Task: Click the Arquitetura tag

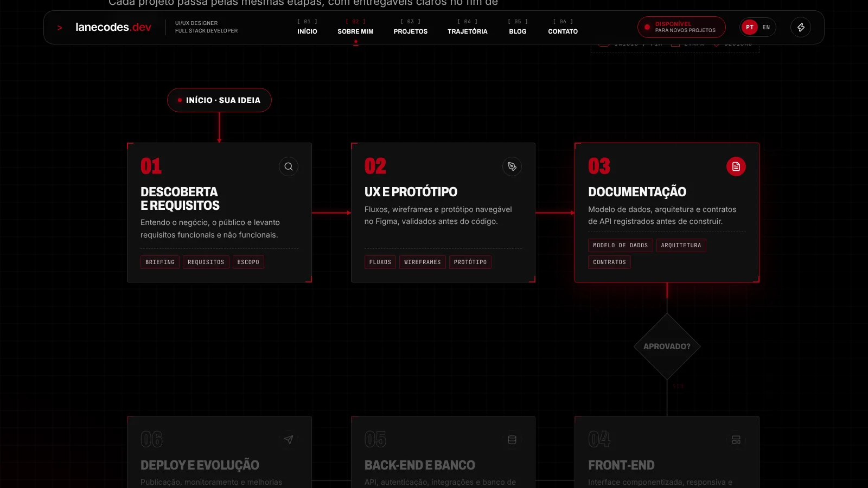Action: pos(681,246)
